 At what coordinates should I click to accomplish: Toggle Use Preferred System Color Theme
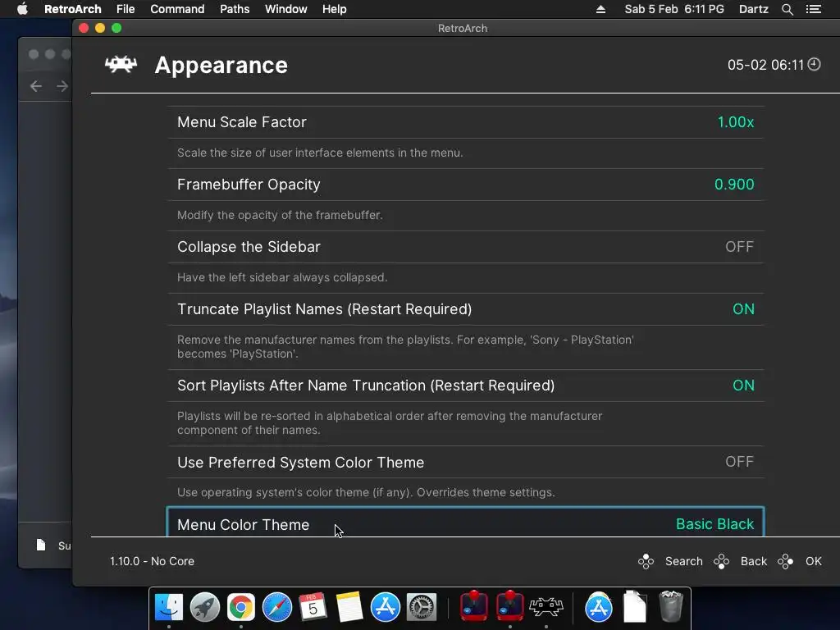pyautogui.click(x=466, y=463)
